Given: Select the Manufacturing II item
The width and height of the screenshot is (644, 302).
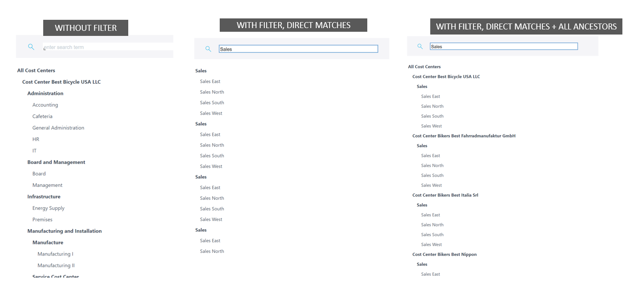Looking at the screenshot, I should pos(56,266).
